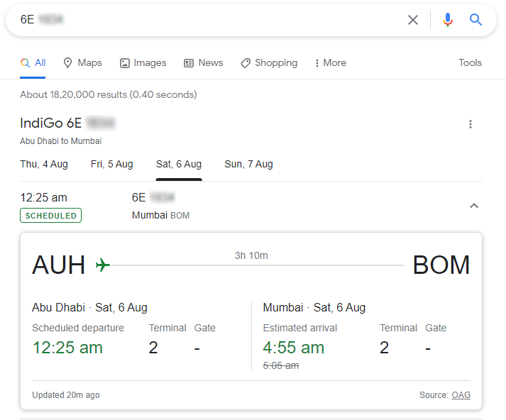Click the blue search magnifier icon
This screenshot has height=420, width=506.
pos(476,20)
